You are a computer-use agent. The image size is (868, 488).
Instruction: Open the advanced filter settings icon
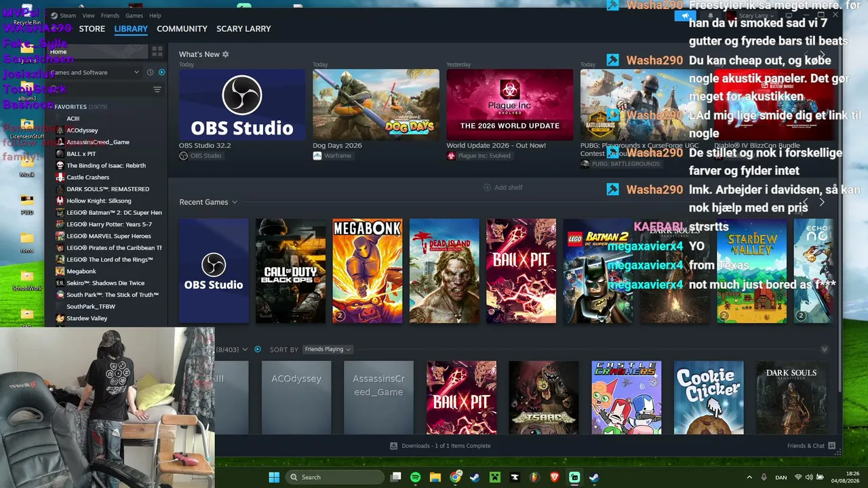coord(157,89)
